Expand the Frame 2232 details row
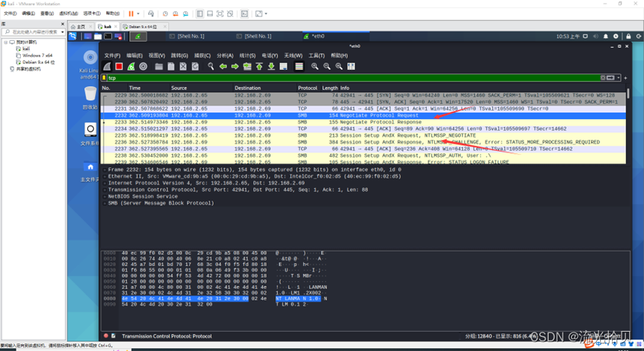This screenshot has height=351, width=644. click(x=105, y=170)
